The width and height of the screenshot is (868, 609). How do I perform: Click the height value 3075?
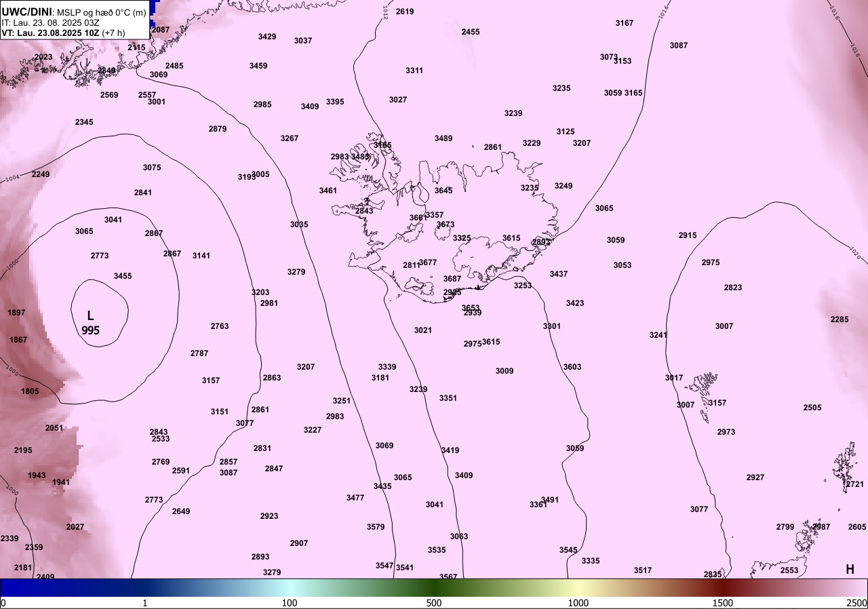[152, 168]
